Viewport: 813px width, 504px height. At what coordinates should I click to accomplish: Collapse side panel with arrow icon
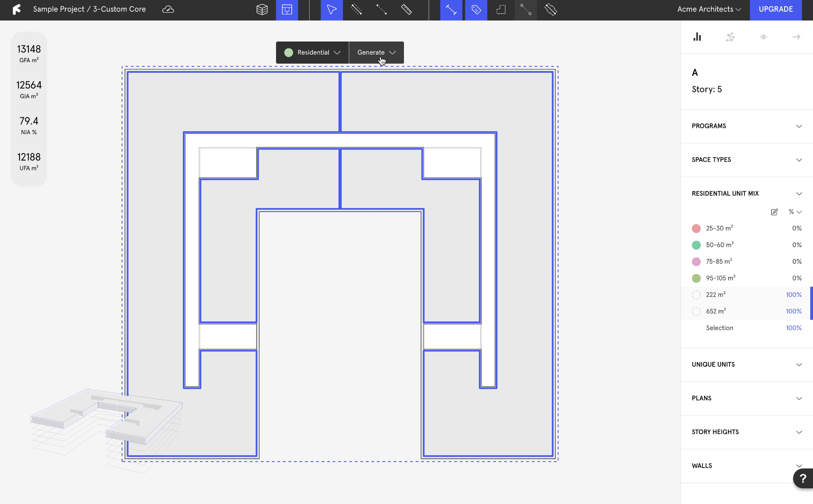(x=796, y=37)
